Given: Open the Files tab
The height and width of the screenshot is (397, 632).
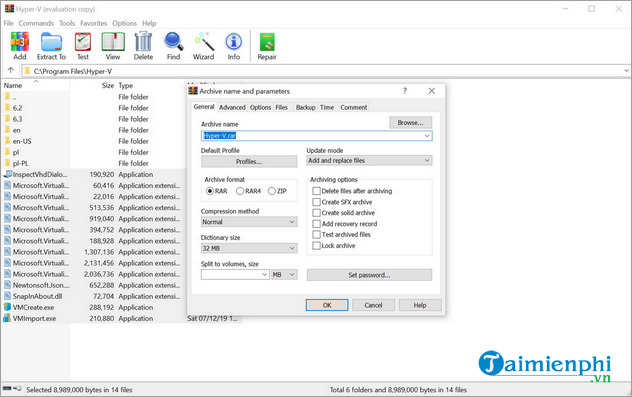Looking at the screenshot, I should (x=281, y=107).
